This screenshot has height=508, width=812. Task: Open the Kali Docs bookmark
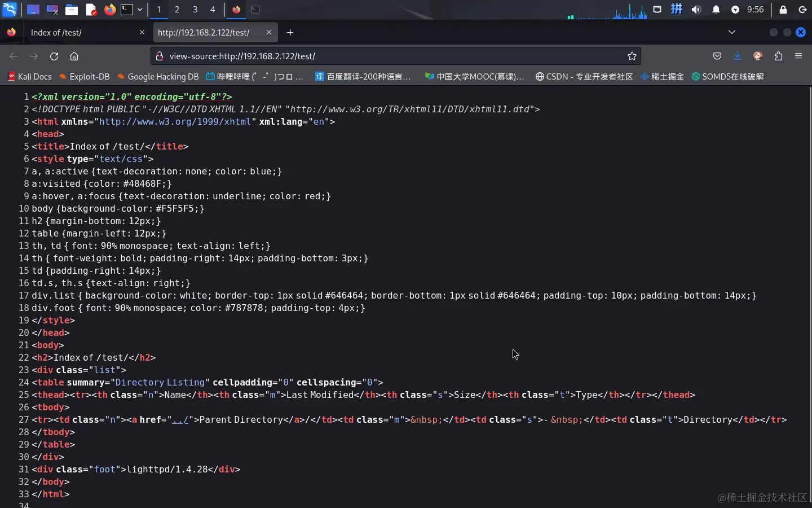pos(29,77)
